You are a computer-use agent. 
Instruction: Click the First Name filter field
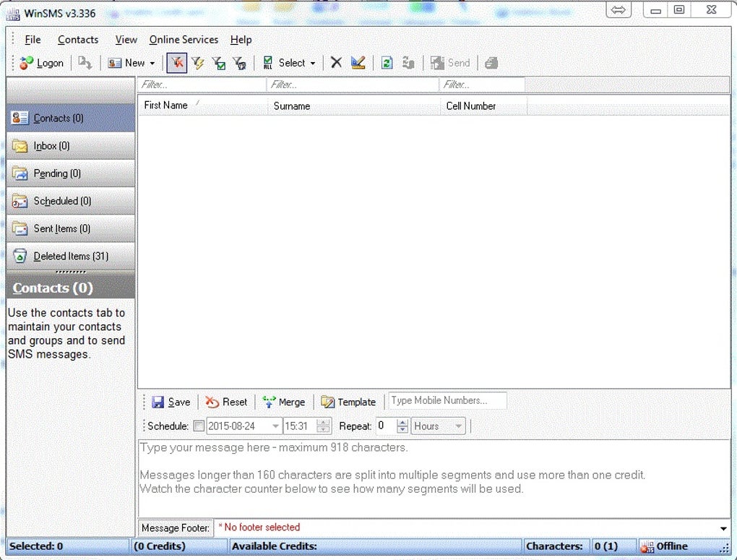click(202, 85)
